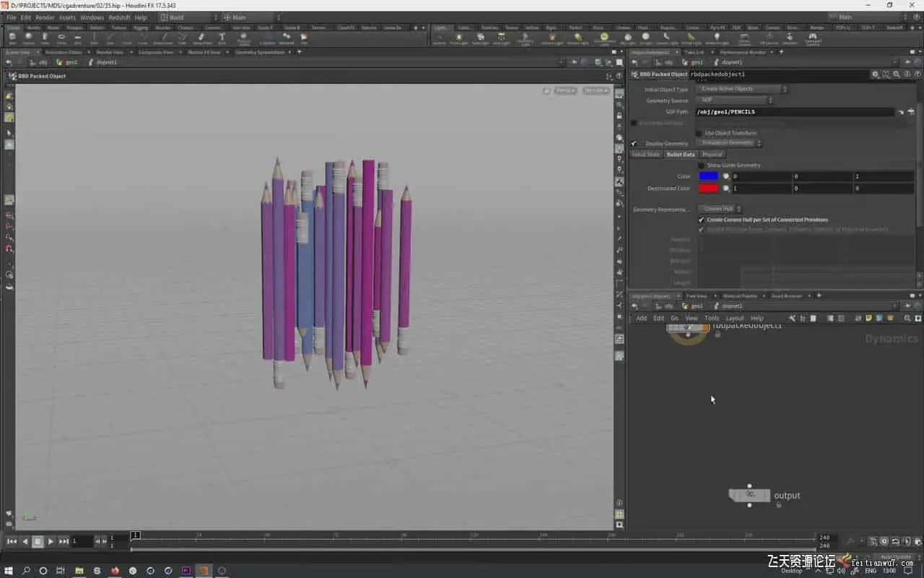Open File Explorer from the taskbar
Image resolution: width=924 pixels, height=578 pixels.
(x=79, y=571)
